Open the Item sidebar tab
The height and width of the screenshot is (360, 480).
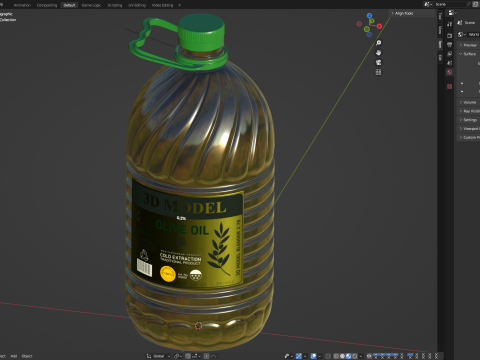tap(440, 44)
